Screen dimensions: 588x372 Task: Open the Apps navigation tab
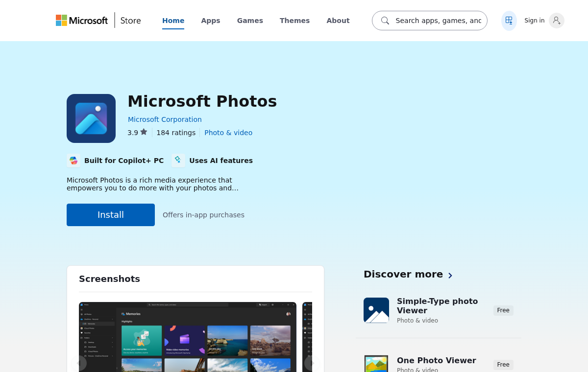coord(211,21)
